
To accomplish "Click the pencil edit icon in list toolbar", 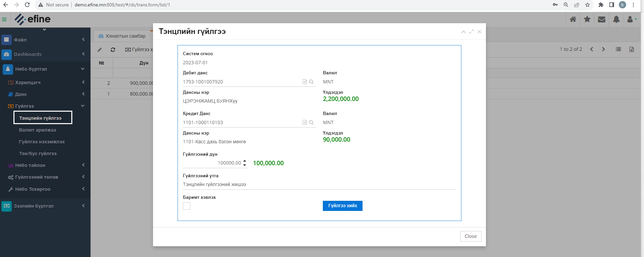I will 100,50.
